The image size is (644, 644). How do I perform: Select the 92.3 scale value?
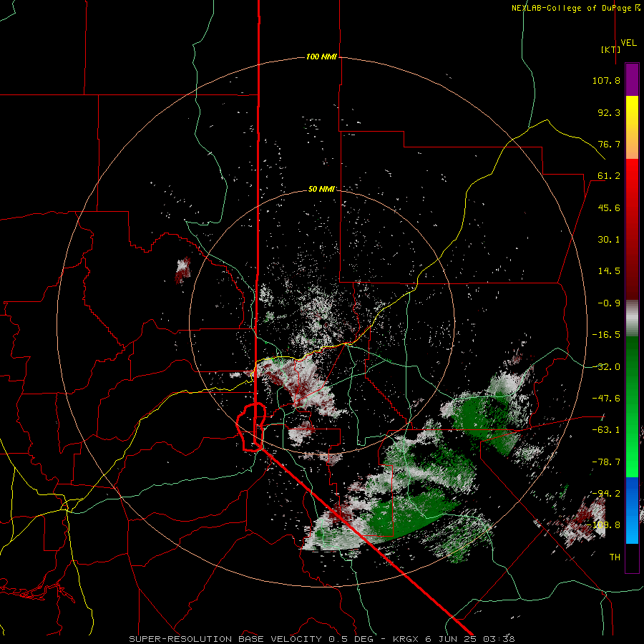tap(609, 112)
